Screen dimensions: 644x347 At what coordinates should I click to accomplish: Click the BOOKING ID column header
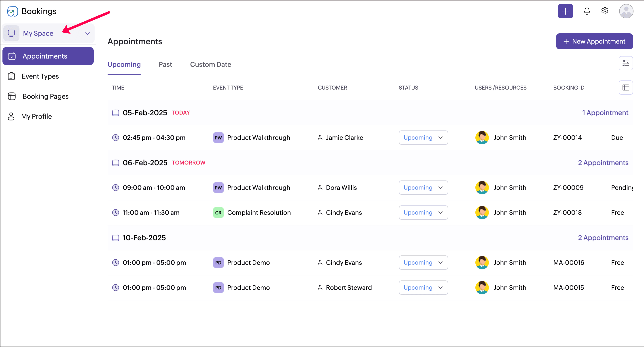point(569,88)
